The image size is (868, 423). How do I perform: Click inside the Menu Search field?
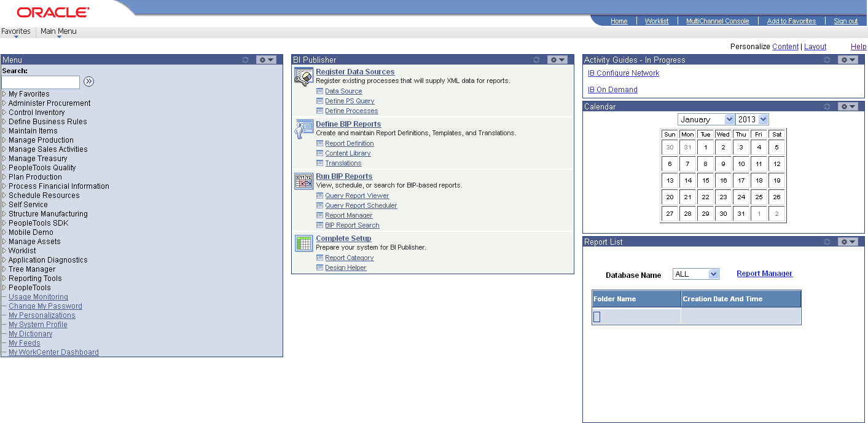click(x=40, y=82)
